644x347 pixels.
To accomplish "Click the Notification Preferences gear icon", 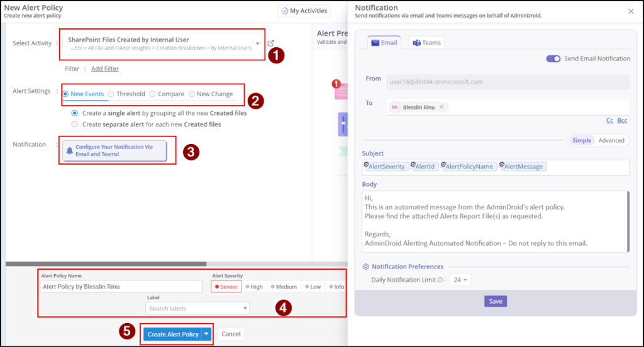I will pyautogui.click(x=365, y=267).
